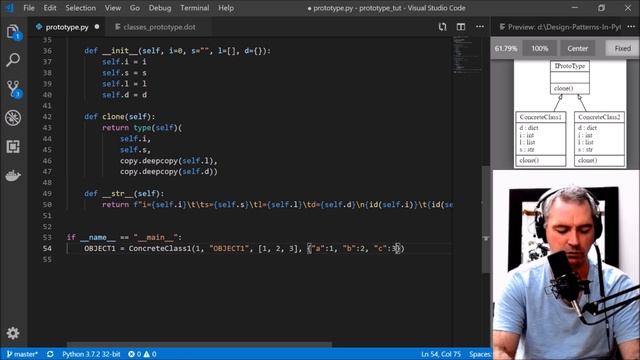The width and height of the screenshot is (640, 360).
Task: Open the Docker view in activity bar
Action: coord(13,176)
